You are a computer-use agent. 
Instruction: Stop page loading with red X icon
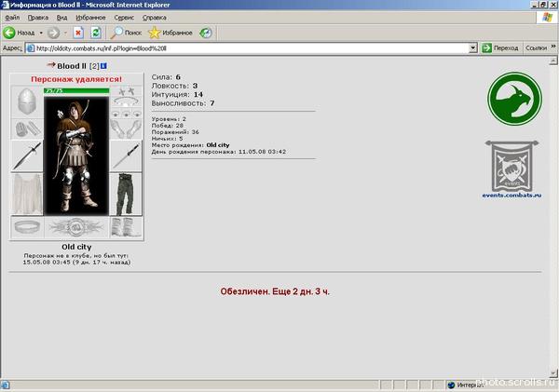(x=78, y=33)
